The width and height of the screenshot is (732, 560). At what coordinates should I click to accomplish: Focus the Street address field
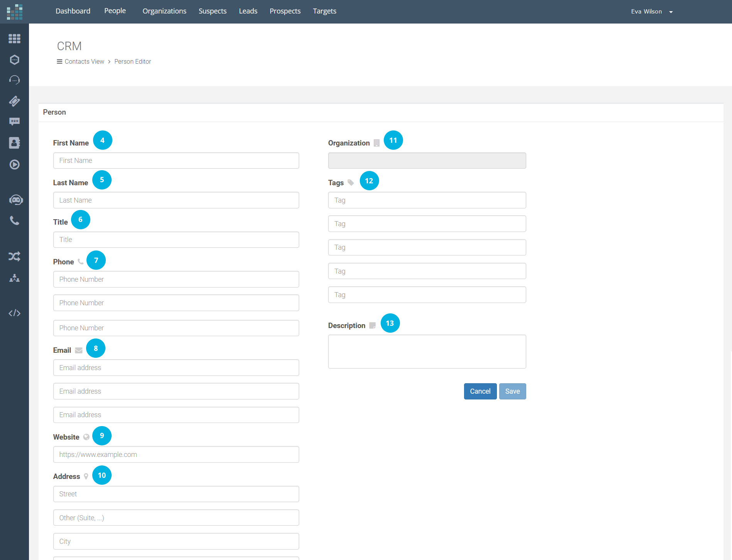(176, 494)
